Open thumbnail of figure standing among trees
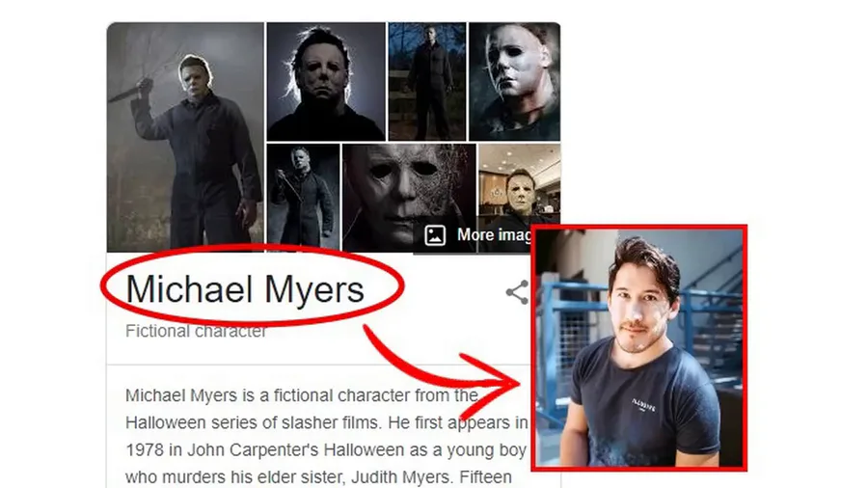The height and width of the screenshot is (488, 868). (x=427, y=81)
